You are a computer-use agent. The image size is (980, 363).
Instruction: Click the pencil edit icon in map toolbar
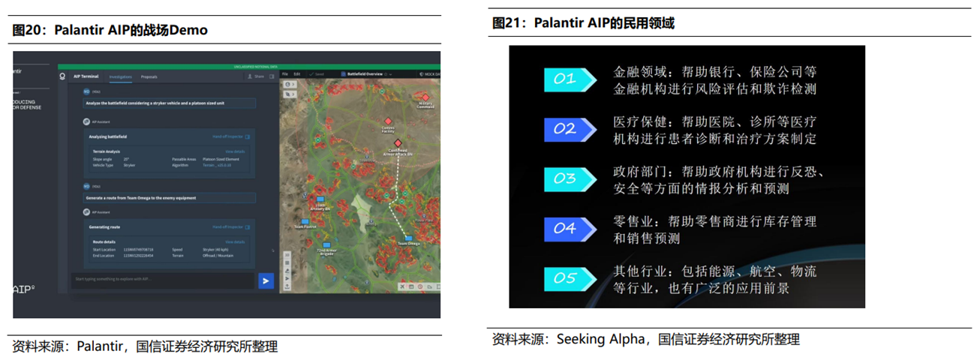287,270
